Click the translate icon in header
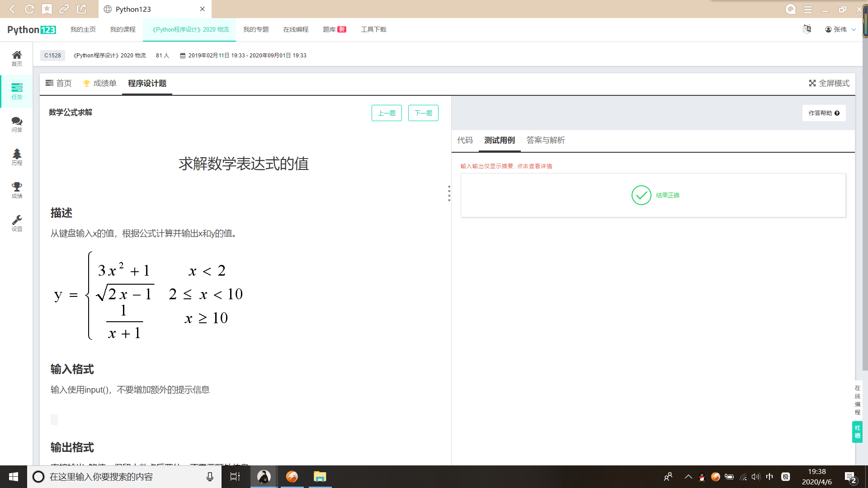This screenshot has width=868, height=488. coord(807,29)
